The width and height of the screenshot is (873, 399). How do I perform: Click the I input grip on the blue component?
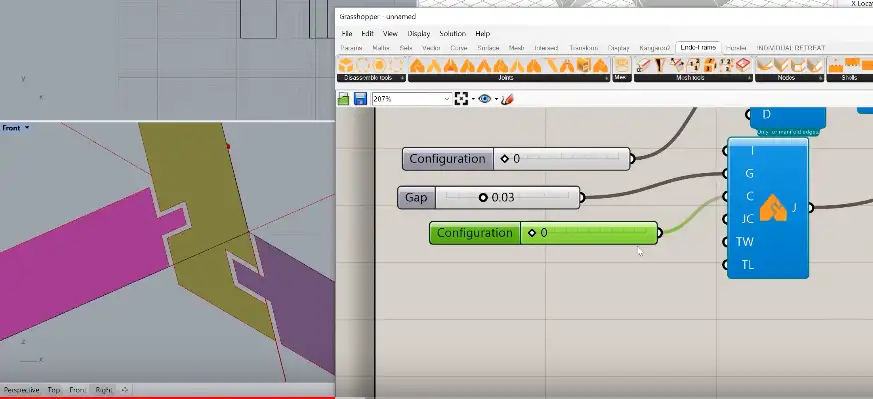(725, 151)
